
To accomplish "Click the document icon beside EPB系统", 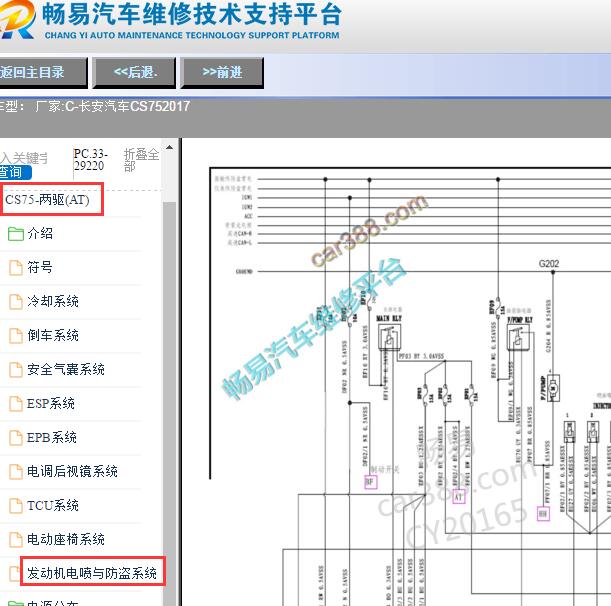I will pos(16,438).
